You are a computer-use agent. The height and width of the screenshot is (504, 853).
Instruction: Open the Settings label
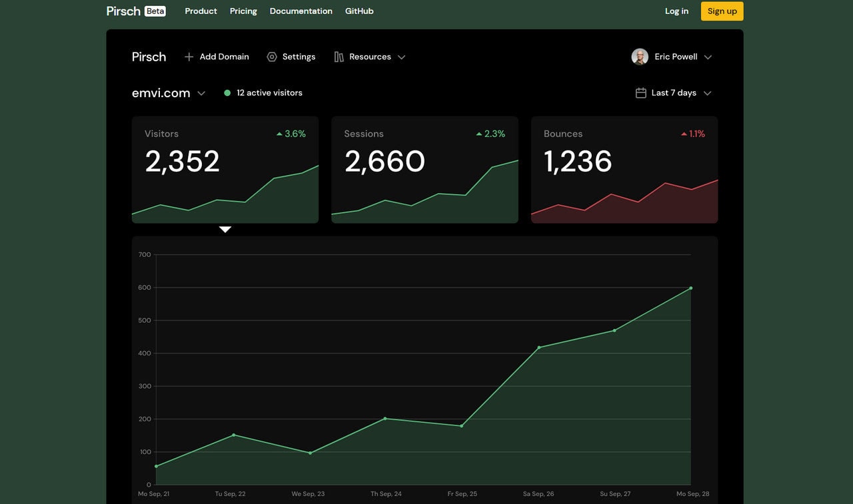[299, 57]
